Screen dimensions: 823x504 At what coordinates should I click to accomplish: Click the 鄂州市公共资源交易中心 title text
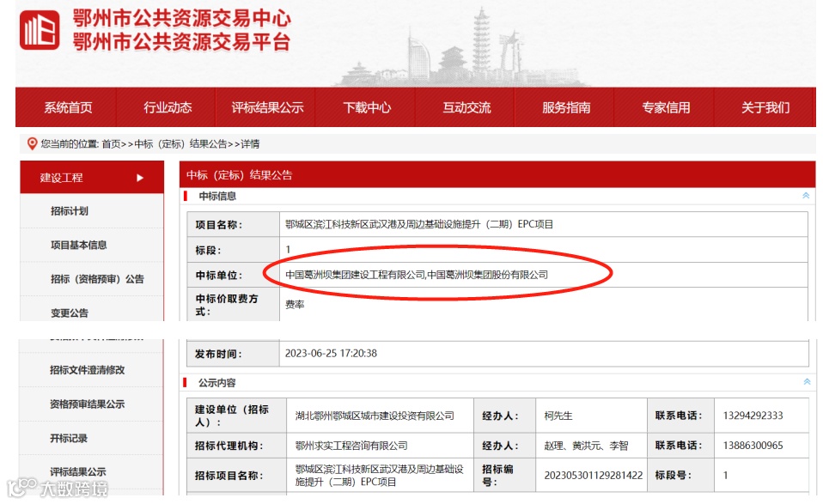pyautogui.click(x=181, y=18)
